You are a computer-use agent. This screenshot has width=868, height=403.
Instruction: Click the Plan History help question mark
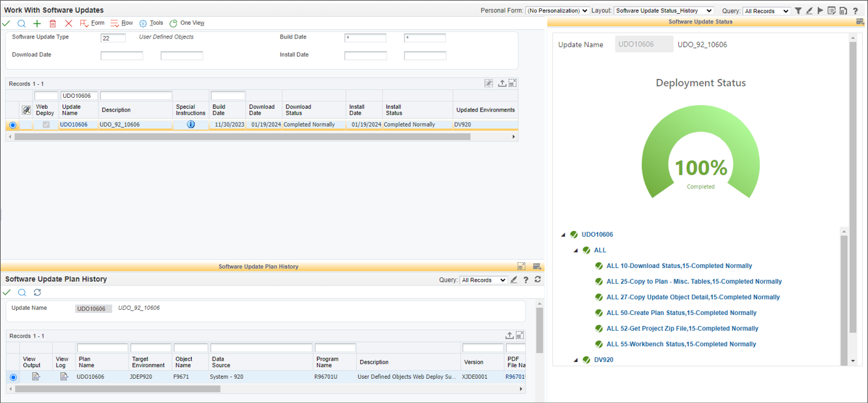(526, 280)
